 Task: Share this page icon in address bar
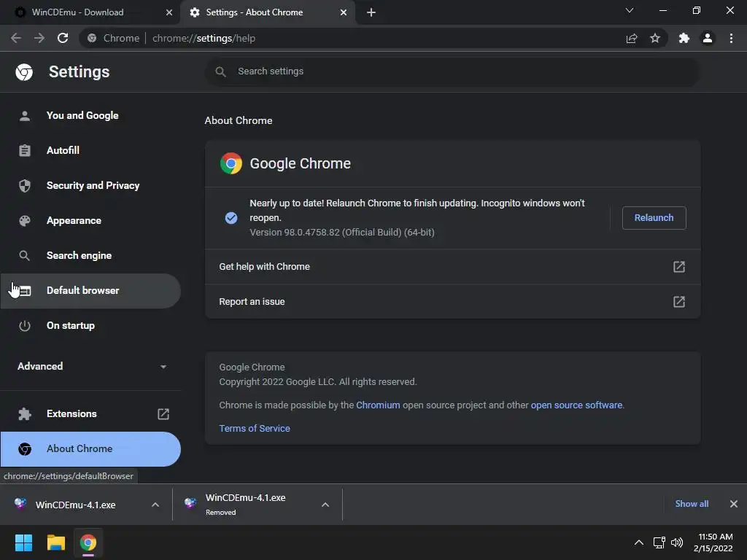tap(632, 38)
